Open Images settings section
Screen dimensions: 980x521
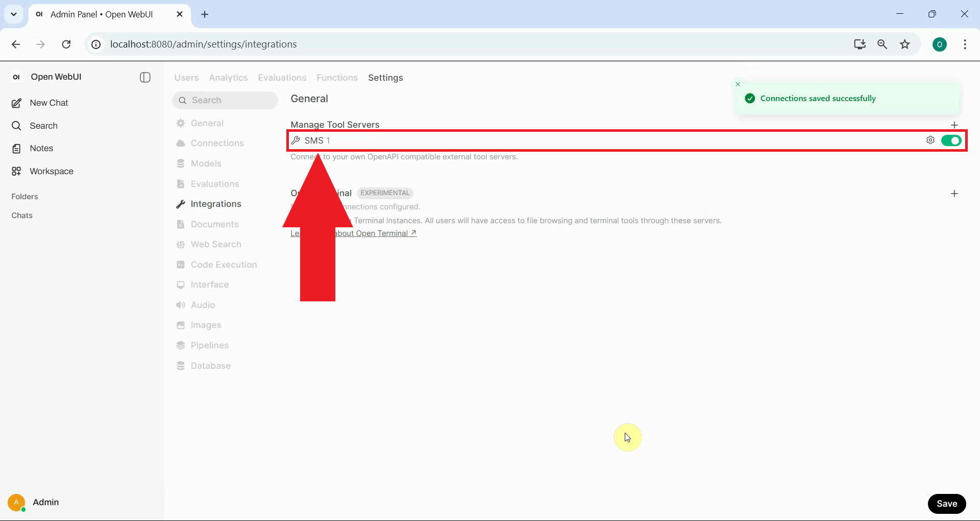[206, 325]
